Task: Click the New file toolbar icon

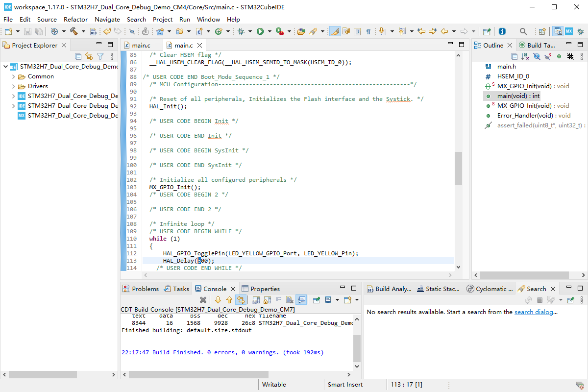Action: coord(8,31)
